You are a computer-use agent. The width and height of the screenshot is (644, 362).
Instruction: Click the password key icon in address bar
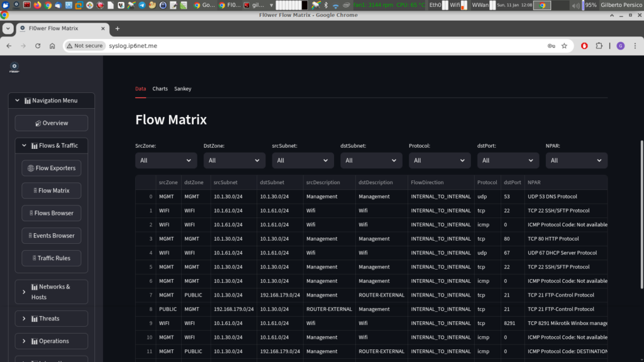tap(551, 46)
